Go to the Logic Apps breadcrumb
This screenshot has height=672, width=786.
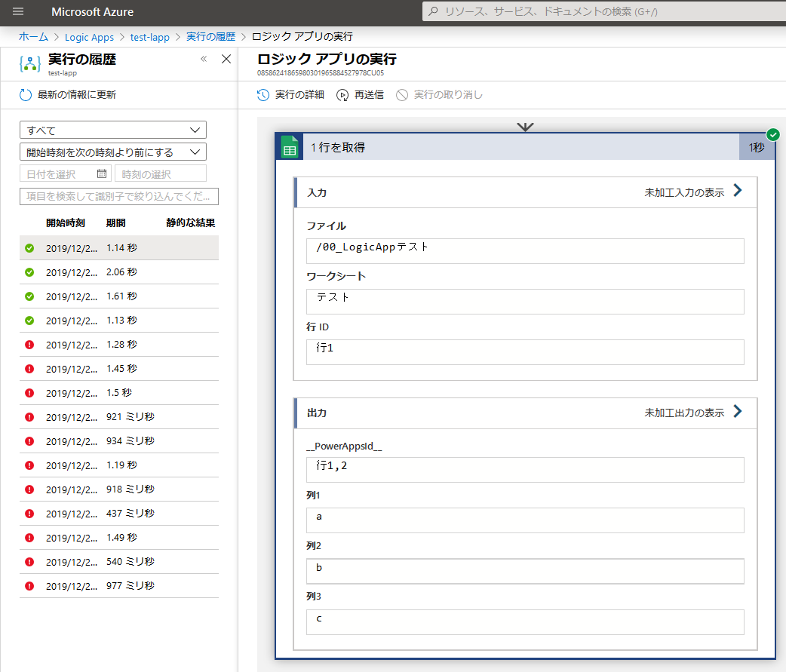click(x=89, y=37)
